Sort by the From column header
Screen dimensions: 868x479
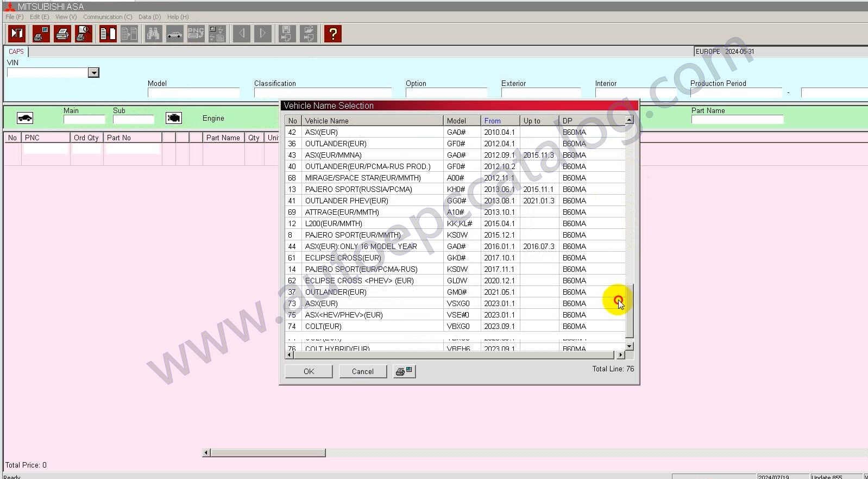click(x=500, y=121)
